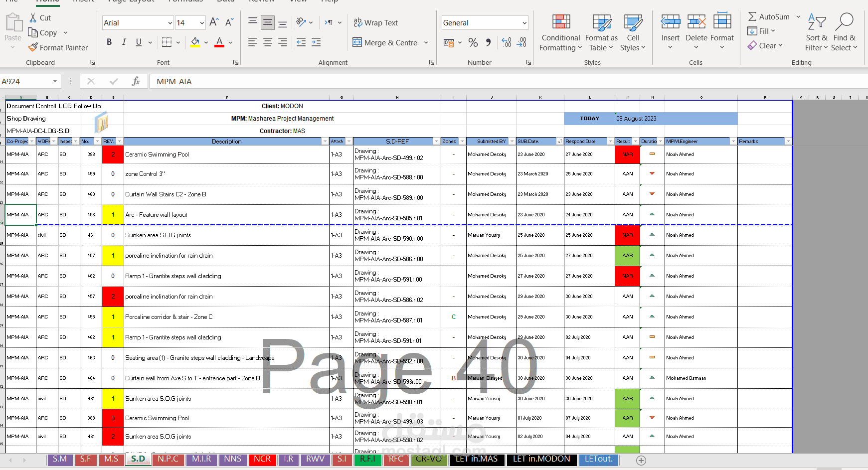The height and width of the screenshot is (470, 868).
Task: Apply borders using the borders icon
Action: [x=167, y=42]
